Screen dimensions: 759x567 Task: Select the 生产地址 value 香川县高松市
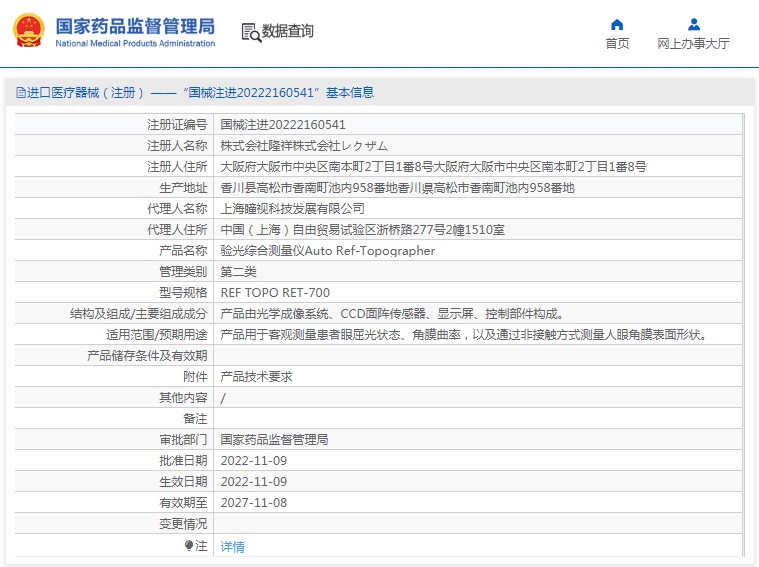(397, 188)
